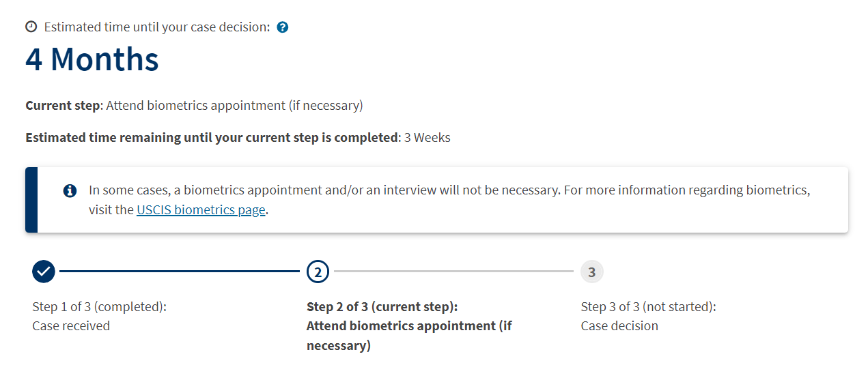
Task: Click the Case received step text
Action: (x=71, y=325)
